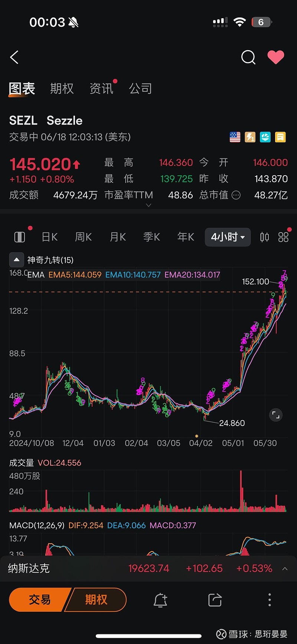
Task: Tap the 交易中 06/18 status line
Action: (70, 137)
